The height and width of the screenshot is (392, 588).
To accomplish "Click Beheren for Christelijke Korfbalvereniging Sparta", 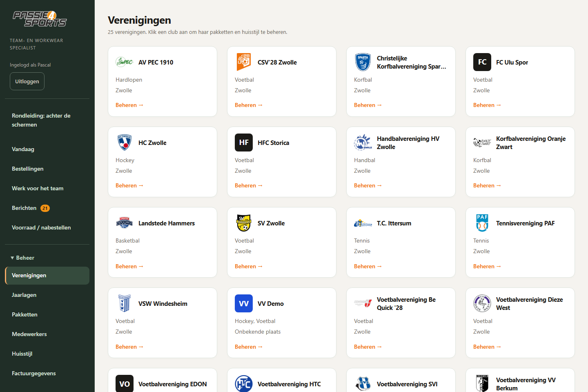I will point(368,105).
